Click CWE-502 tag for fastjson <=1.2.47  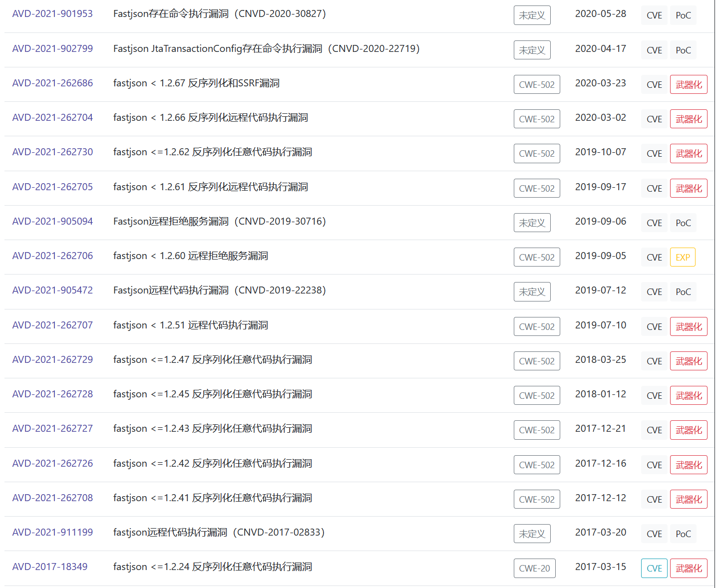[x=537, y=361]
